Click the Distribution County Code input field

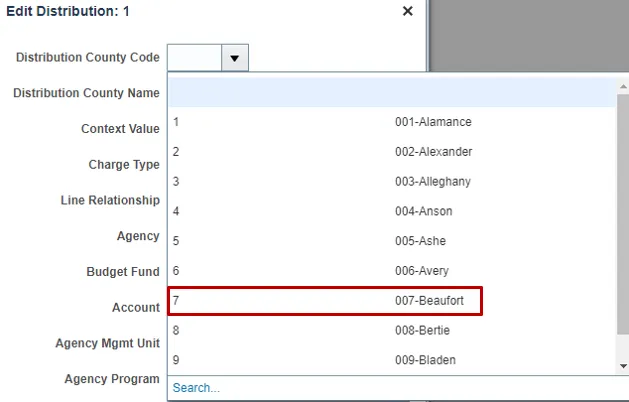pyautogui.click(x=193, y=58)
